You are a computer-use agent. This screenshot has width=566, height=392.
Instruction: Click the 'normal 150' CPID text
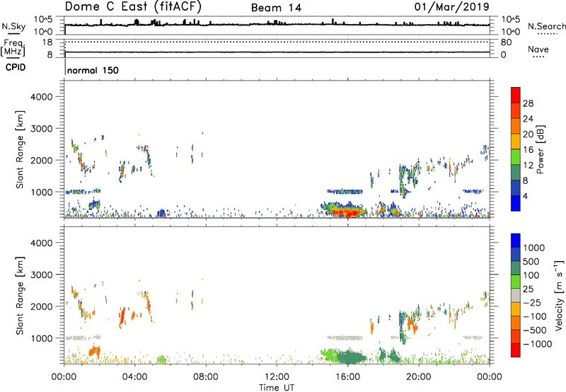coord(93,70)
